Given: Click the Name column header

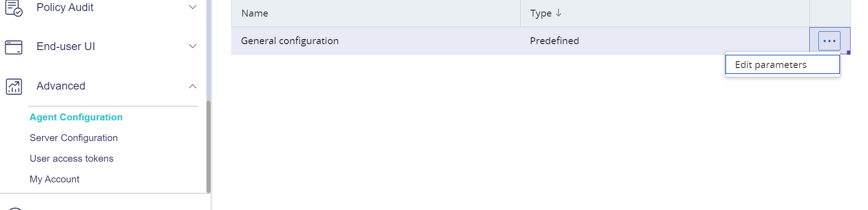Looking at the screenshot, I should pos(376,13).
